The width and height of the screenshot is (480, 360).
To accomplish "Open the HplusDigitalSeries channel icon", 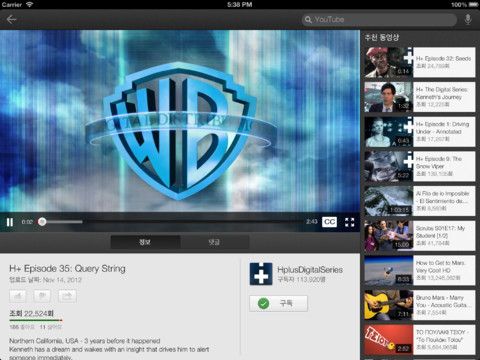I will [x=261, y=274].
